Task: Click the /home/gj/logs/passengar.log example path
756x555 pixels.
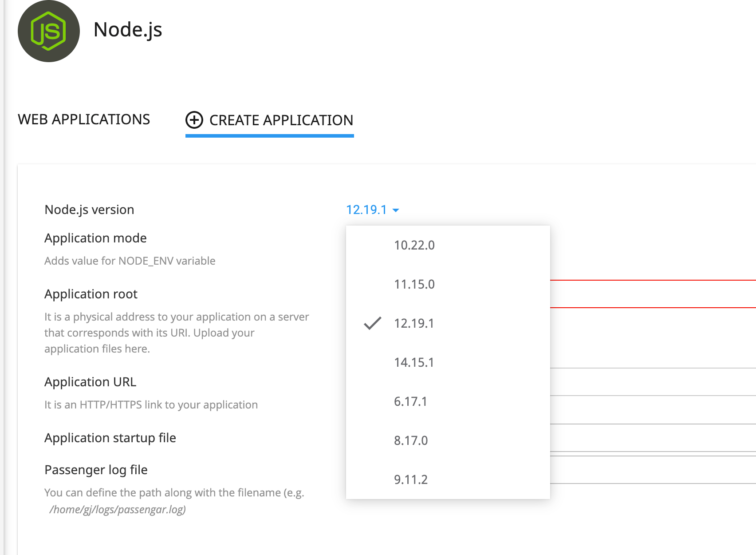Action: (x=118, y=509)
